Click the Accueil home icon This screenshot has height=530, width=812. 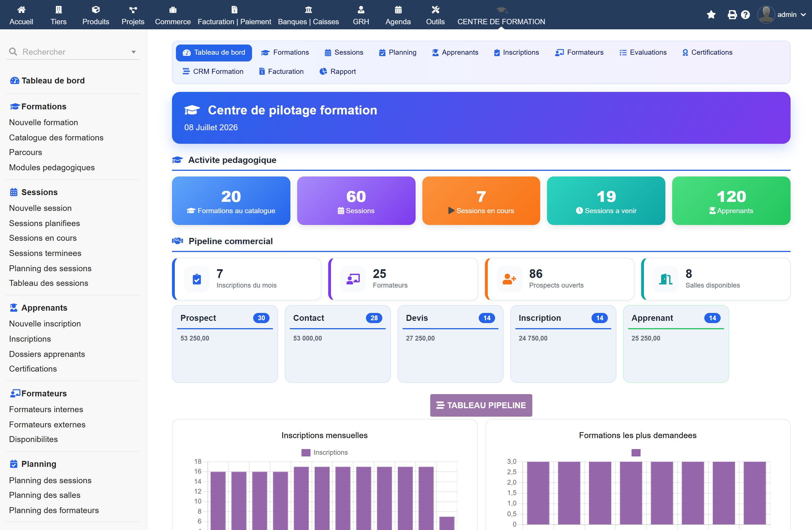pos(21,10)
